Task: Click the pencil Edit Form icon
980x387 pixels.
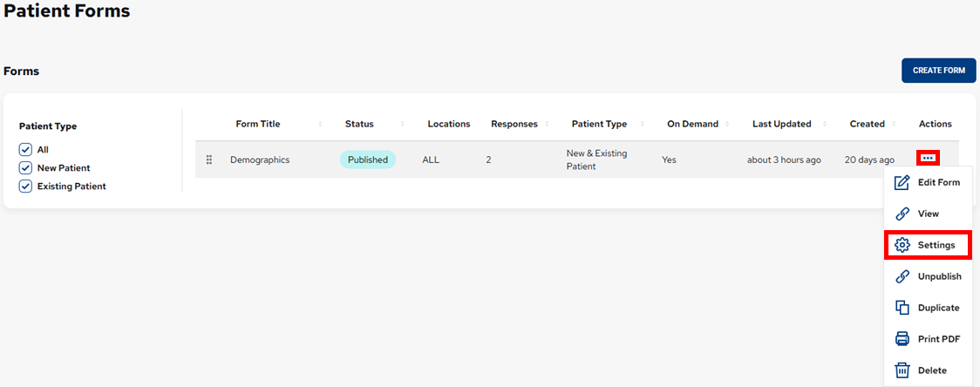Action: coord(903,182)
